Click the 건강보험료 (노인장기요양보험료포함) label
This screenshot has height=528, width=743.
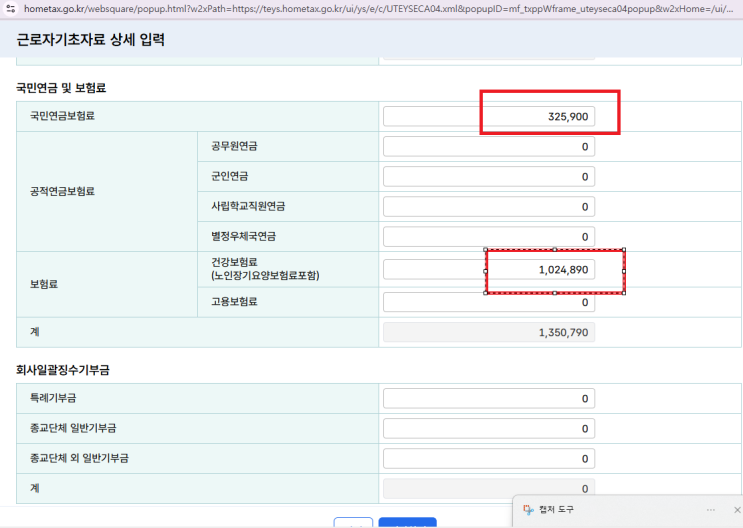point(265,269)
